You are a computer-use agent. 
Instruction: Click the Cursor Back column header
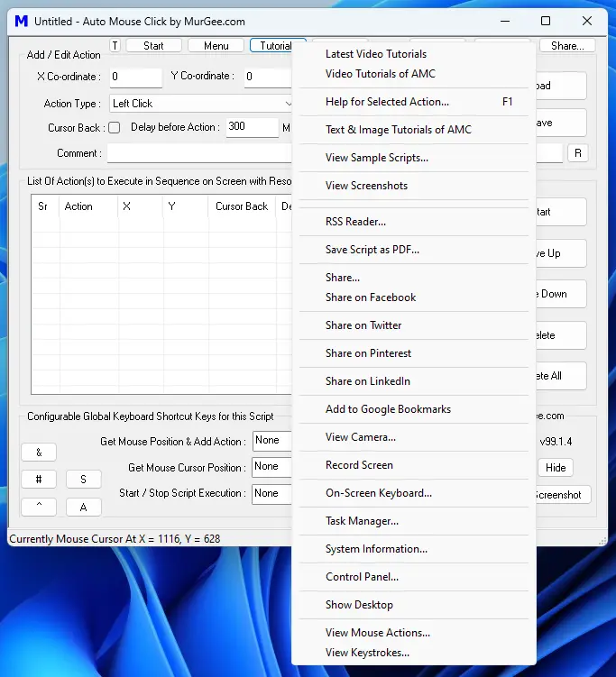242,206
